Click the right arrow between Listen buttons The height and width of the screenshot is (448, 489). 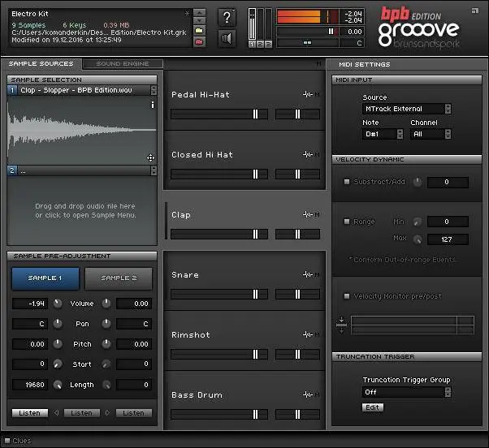coord(107,413)
